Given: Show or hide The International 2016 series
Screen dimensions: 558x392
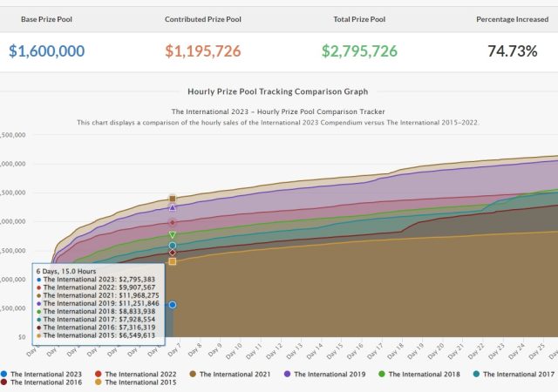Looking at the screenshot, I should tap(47, 382).
